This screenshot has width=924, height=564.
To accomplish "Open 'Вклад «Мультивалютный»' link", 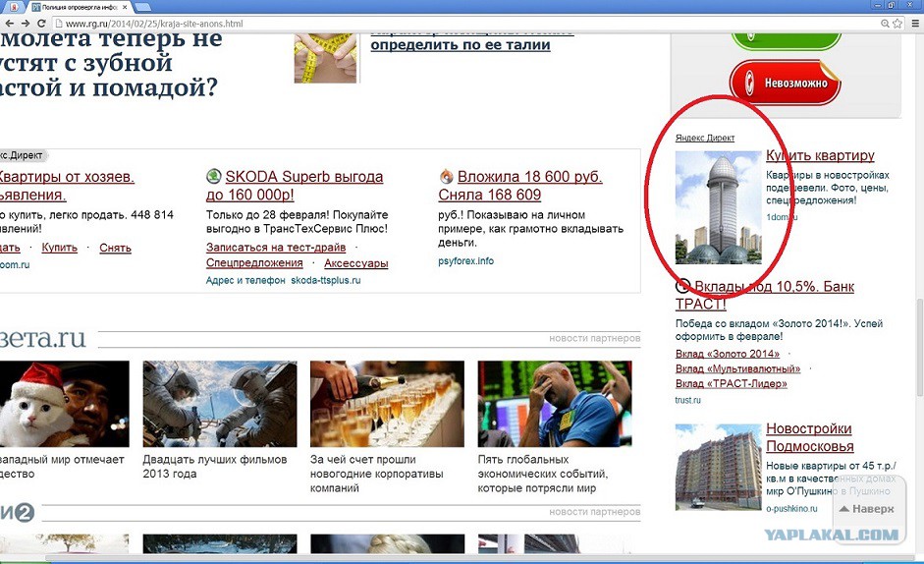I will pyautogui.click(x=737, y=368).
